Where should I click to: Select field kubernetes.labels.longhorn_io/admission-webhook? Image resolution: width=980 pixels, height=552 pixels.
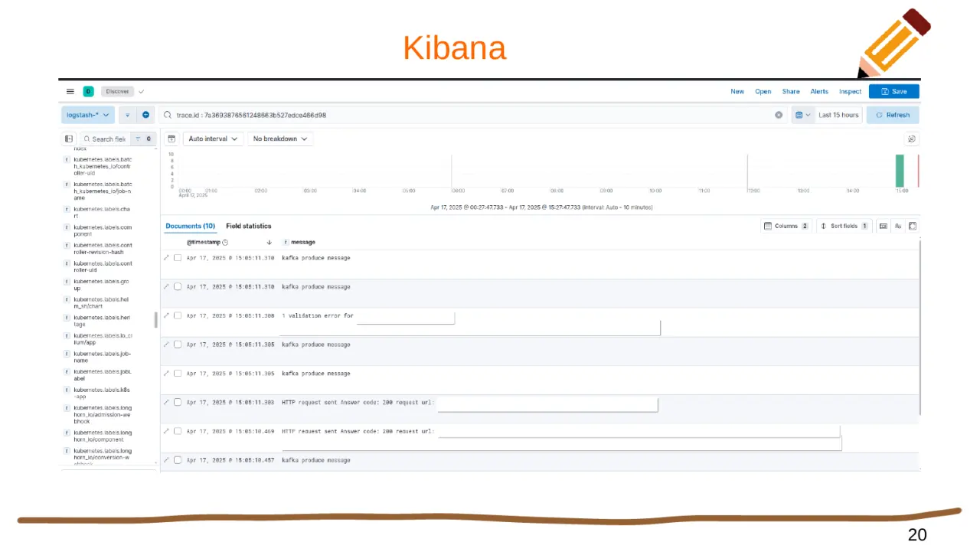coord(103,414)
